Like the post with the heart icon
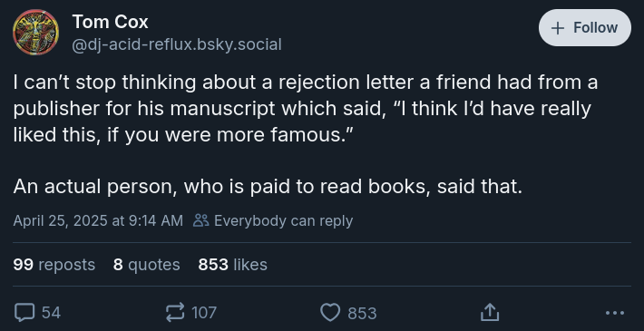644x331 pixels. 330,313
